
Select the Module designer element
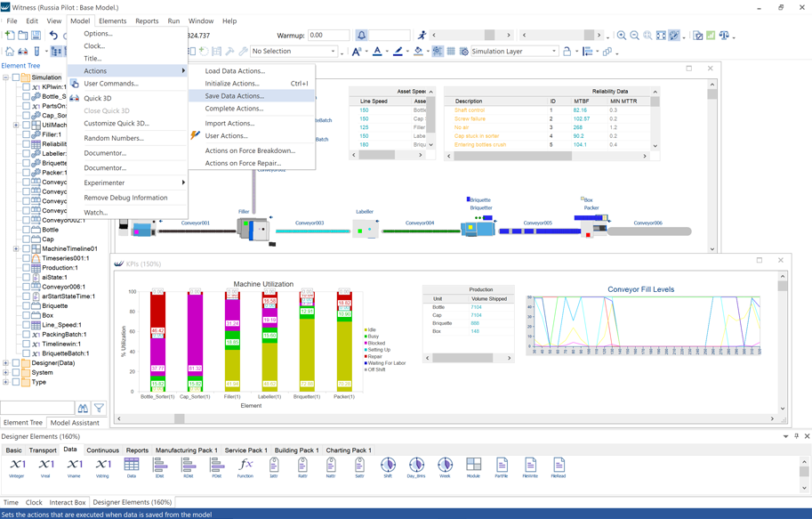point(473,467)
